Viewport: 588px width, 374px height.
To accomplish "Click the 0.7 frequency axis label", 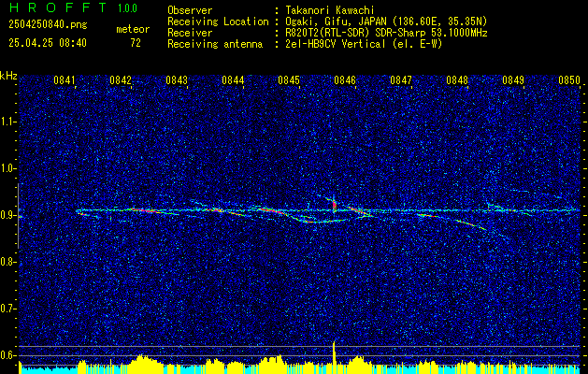I will (7, 309).
